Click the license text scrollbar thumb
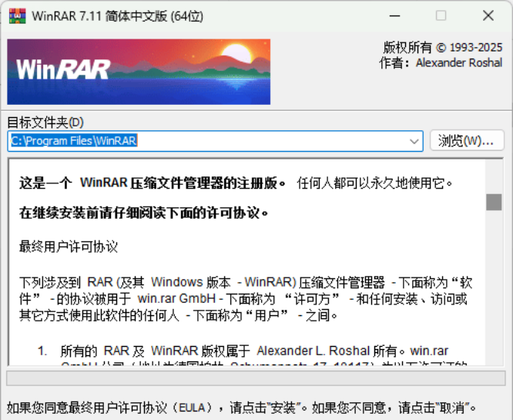The image size is (513, 420). (494, 202)
